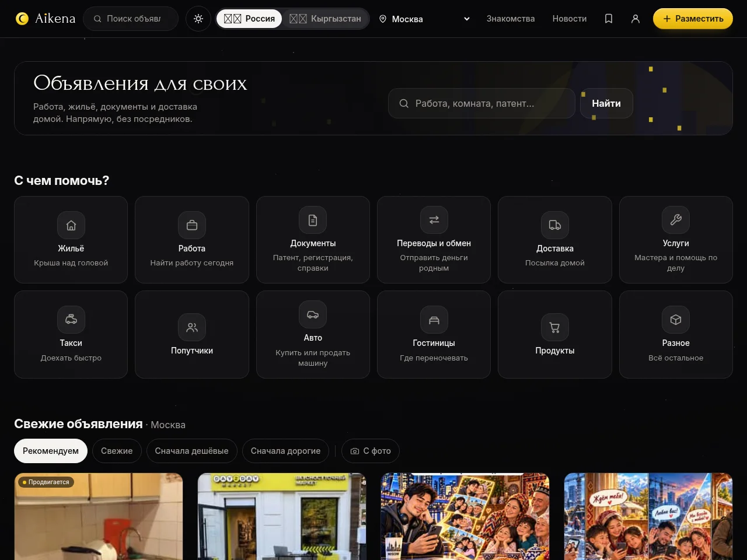
Task: Open the Знакомства page
Action: tap(511, 19)
